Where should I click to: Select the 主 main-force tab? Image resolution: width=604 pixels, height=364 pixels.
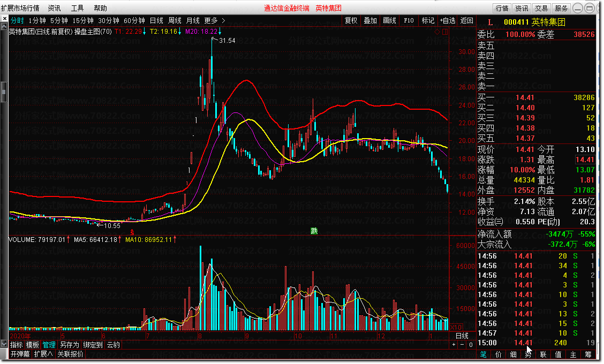573,354
